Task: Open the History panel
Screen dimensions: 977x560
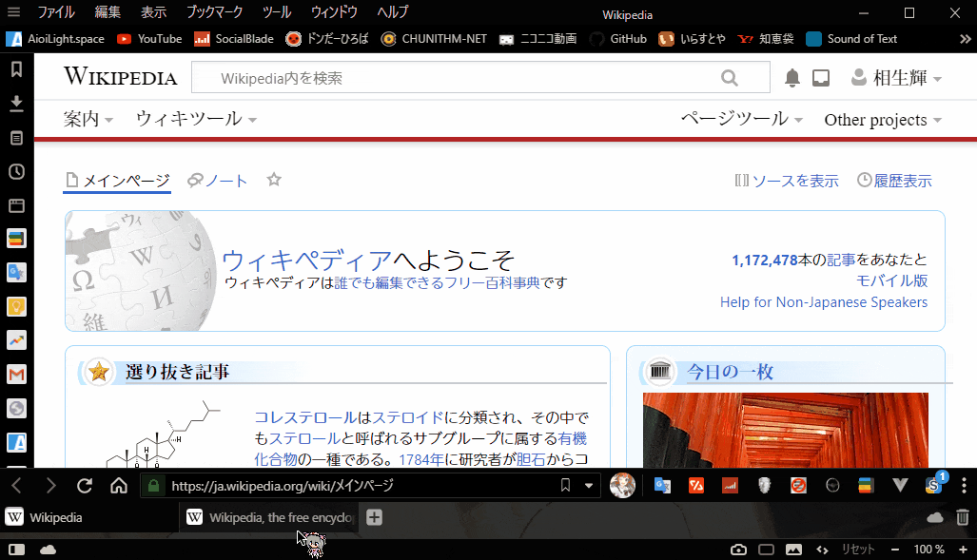Action: click(x=15, y=171)
